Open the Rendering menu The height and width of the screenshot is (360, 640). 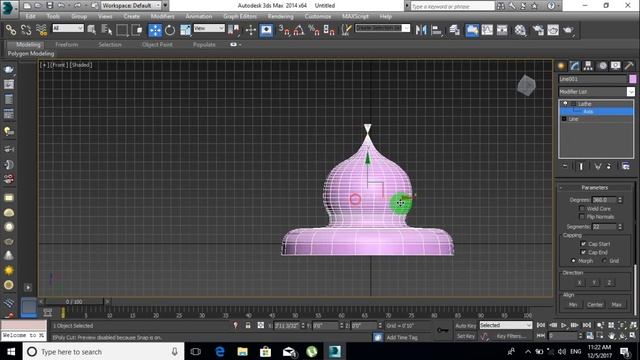pyautogui.click(x=280, y=16)
